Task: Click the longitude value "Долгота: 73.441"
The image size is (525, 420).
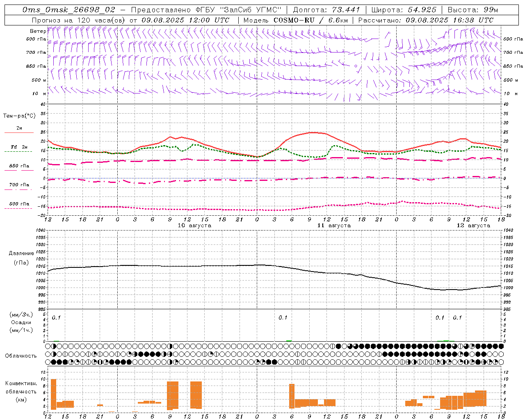Action: pos(326,10)
